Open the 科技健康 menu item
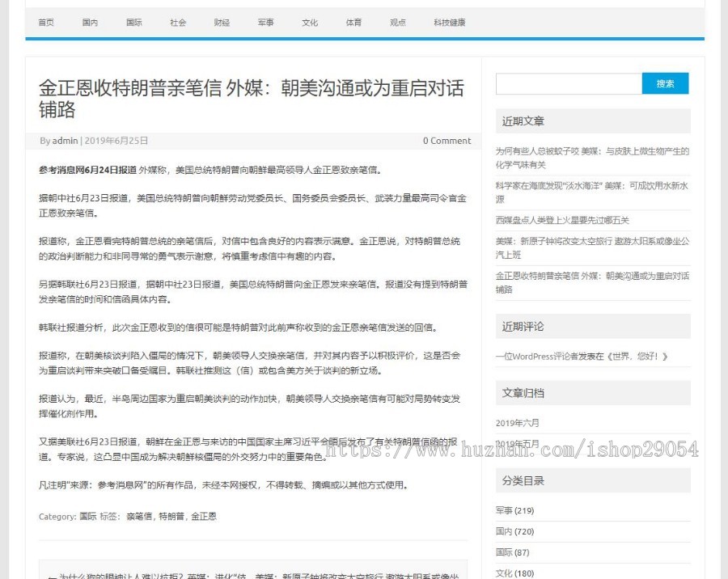Screen dimensions: 728x579 (x=449, y=23)
